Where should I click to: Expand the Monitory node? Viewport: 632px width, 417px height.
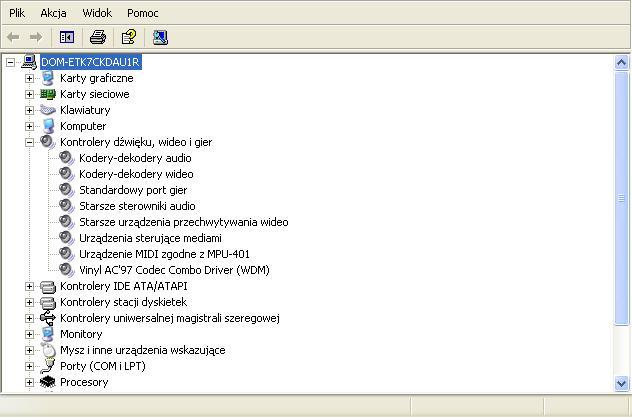coord(29,334)
